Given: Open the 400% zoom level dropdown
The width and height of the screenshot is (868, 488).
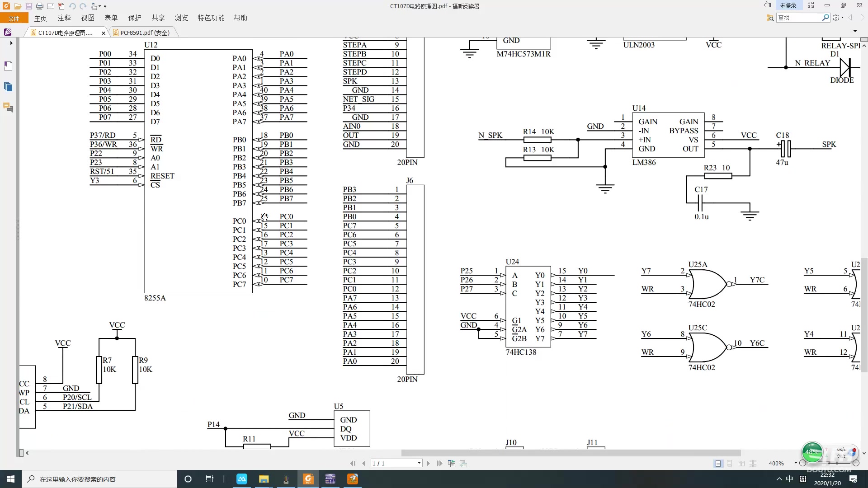Looking at the screenshot, I should (x=796, y=463).
